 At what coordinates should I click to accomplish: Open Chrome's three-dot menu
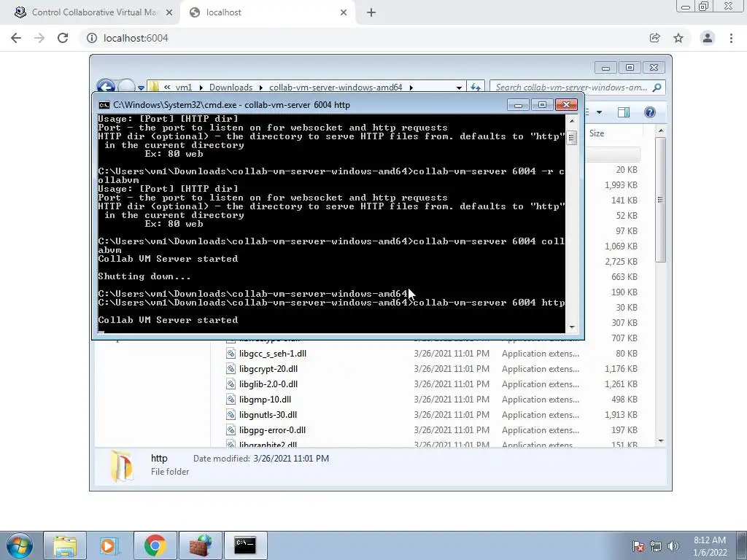click(x=731, y=38)
